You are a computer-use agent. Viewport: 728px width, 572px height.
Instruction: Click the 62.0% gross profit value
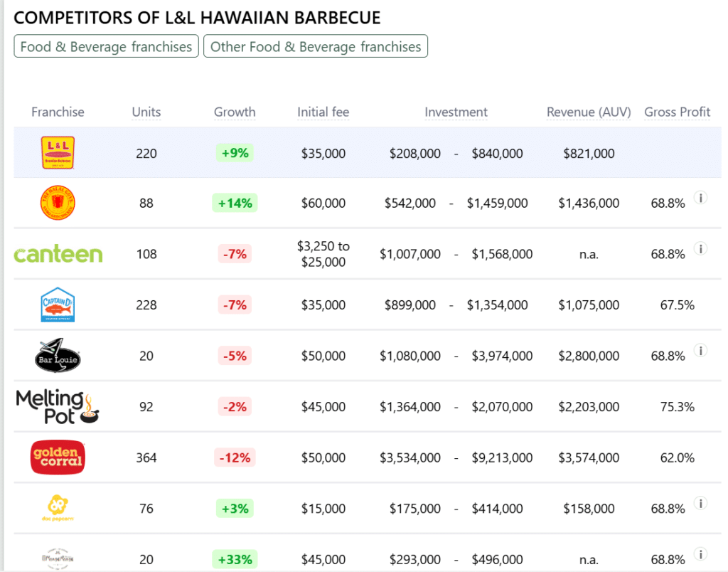678,457
